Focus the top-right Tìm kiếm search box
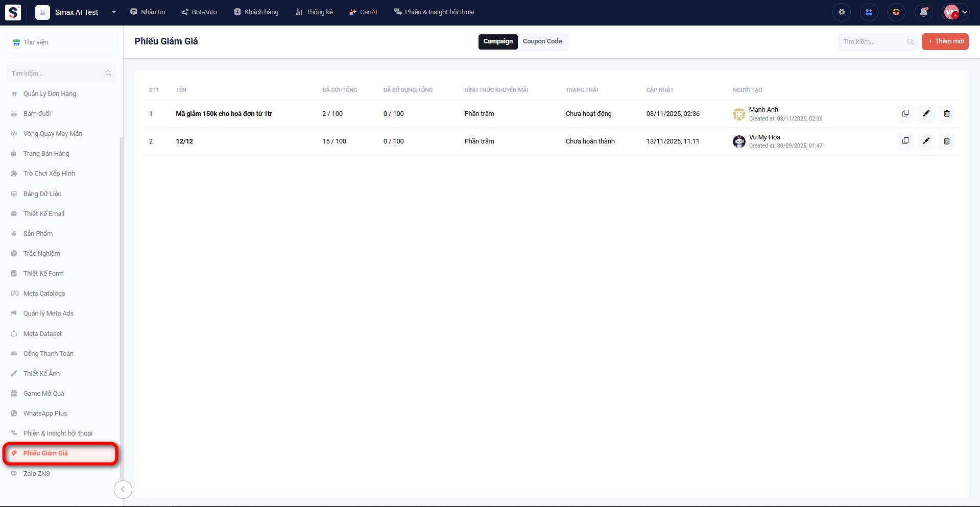Image resolution: width=980 pixels, height=507 pixels. tap(873, 42)
